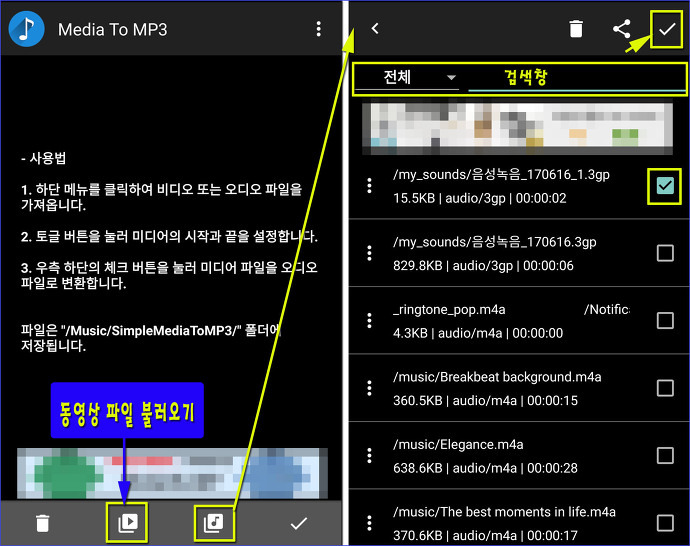Check the _ringtone_pop.m4a file
Screen dimensions: 690x546
coord(665,321)
